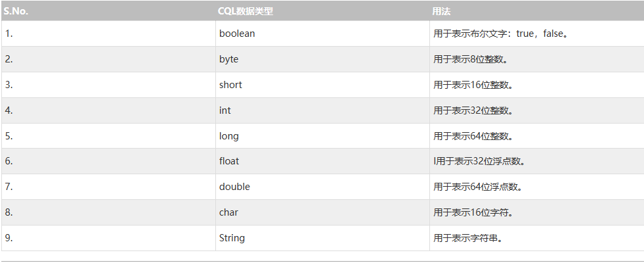644x263 pixels.
Task: Click the long data type cell
Action: 229,136
